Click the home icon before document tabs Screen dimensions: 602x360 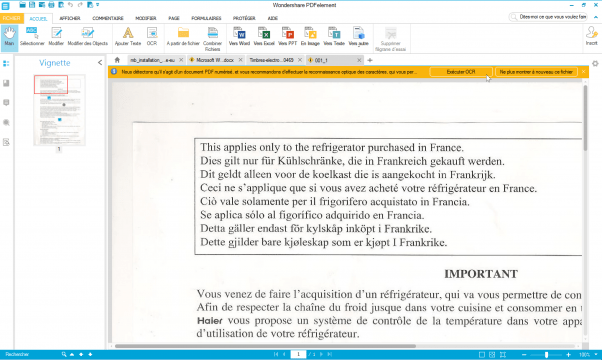tap(117, 60)
